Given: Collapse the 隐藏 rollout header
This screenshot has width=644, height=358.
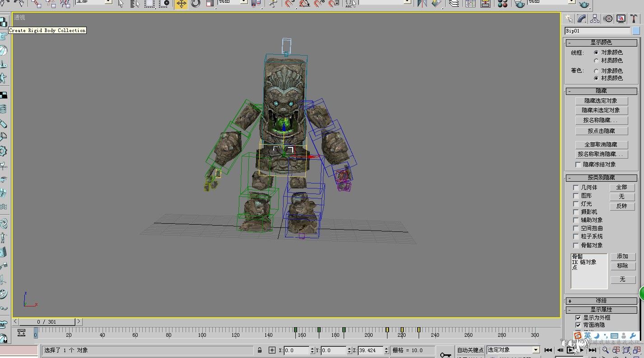Looking at the screenshot, I should tap(601, 91).
